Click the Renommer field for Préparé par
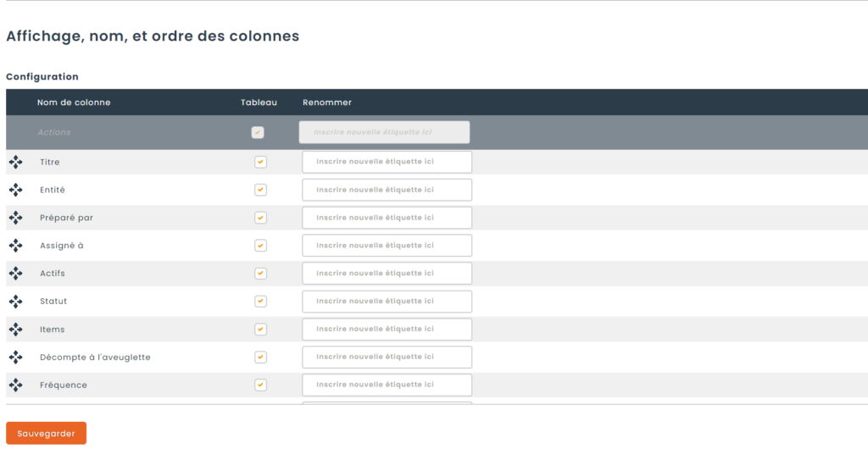The image size is (868, 449). (x=387, y=218)
